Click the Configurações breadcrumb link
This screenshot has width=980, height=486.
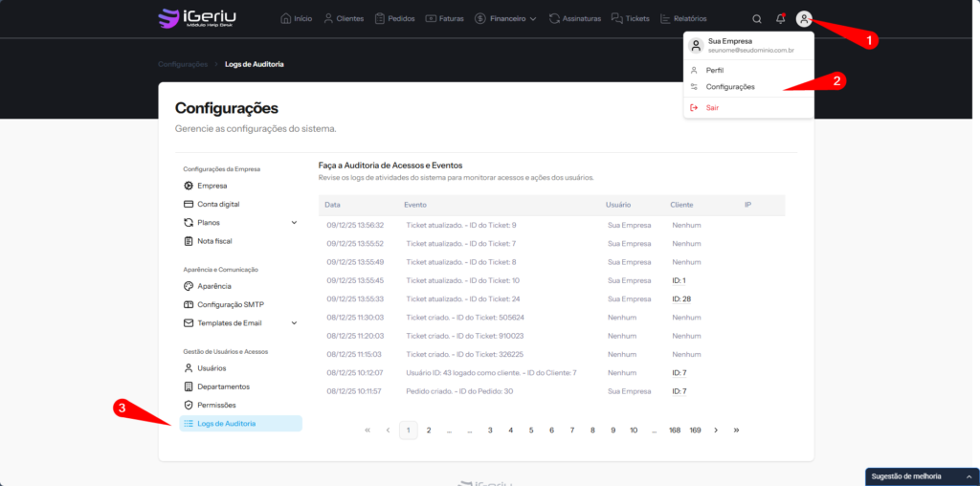(x=182, y=64)
